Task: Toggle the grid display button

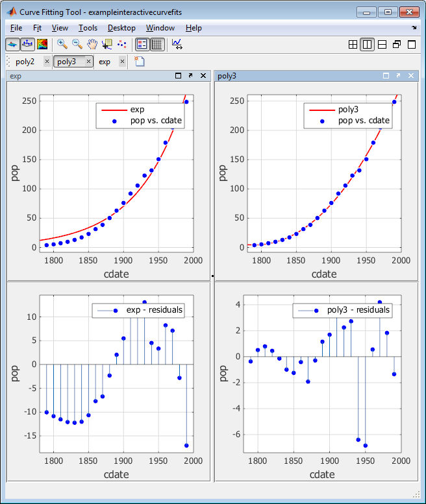Action: click(157, 44)
